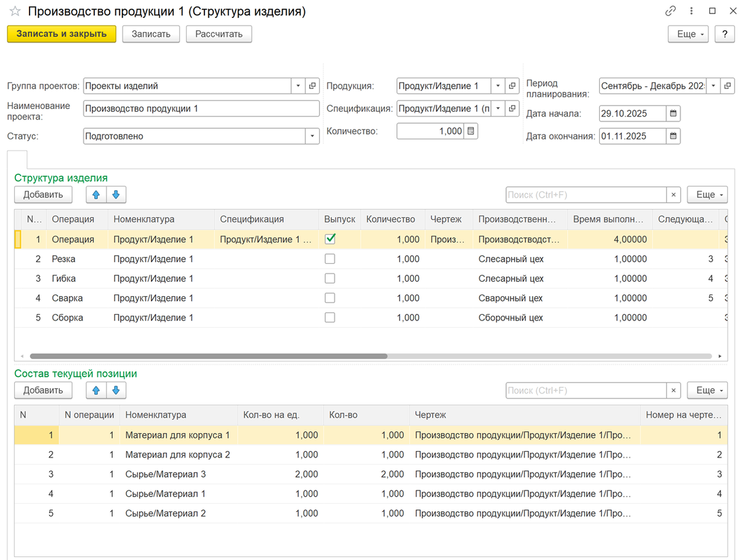
Task: Expand the Статус dropdown list
Action: 312,136
